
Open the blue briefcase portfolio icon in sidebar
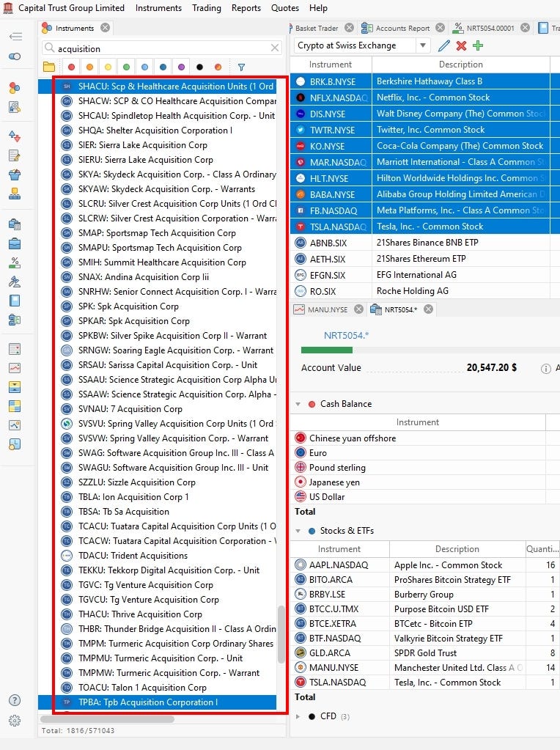click(x=15, y=243)
